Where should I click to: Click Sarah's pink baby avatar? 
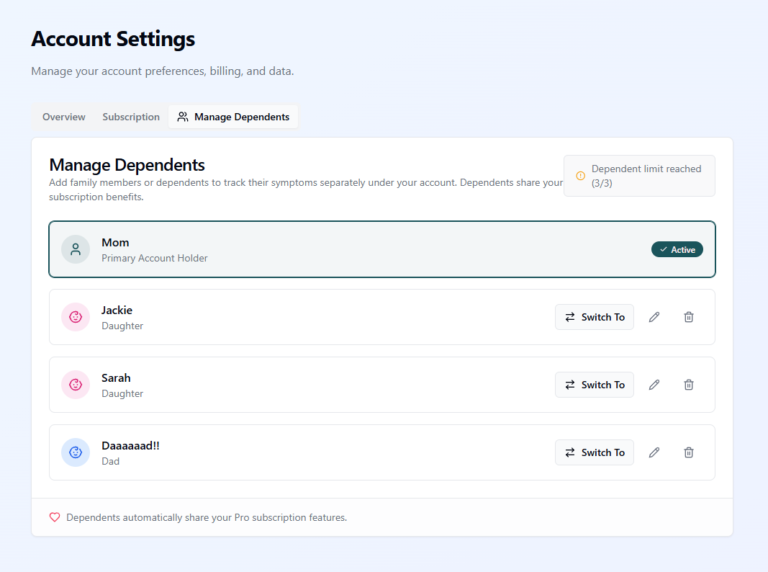point(75,384)
